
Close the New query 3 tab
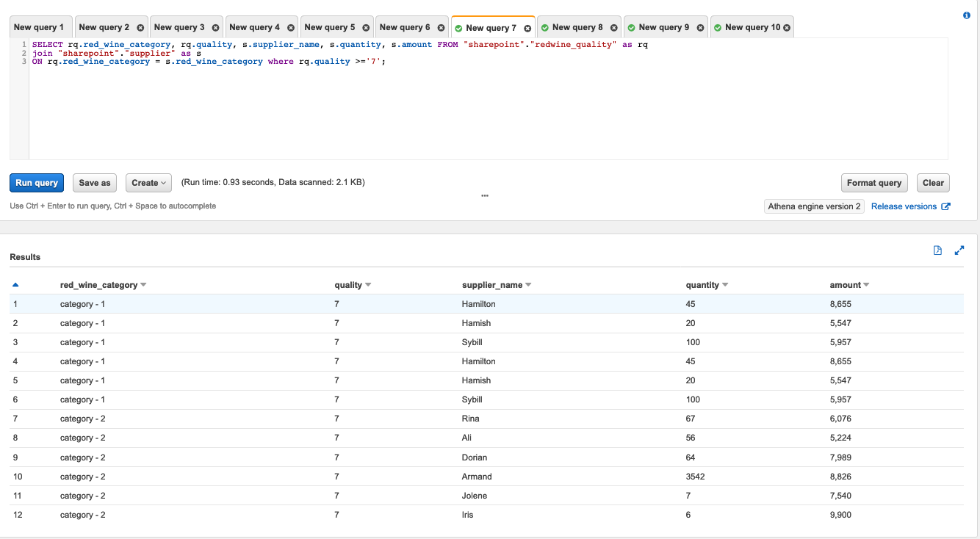click(215, 27)
